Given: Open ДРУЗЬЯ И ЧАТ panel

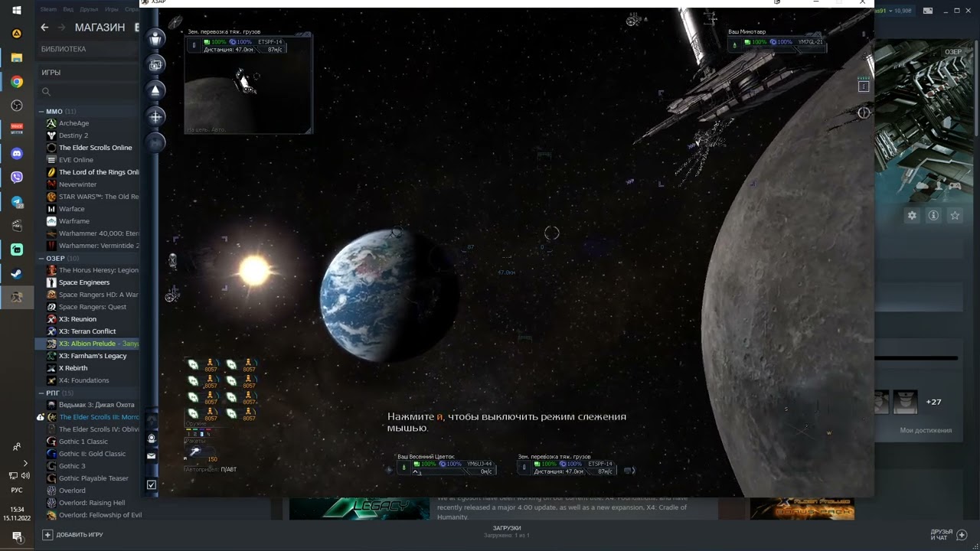Looking at the screenshot, I should 948,534.
